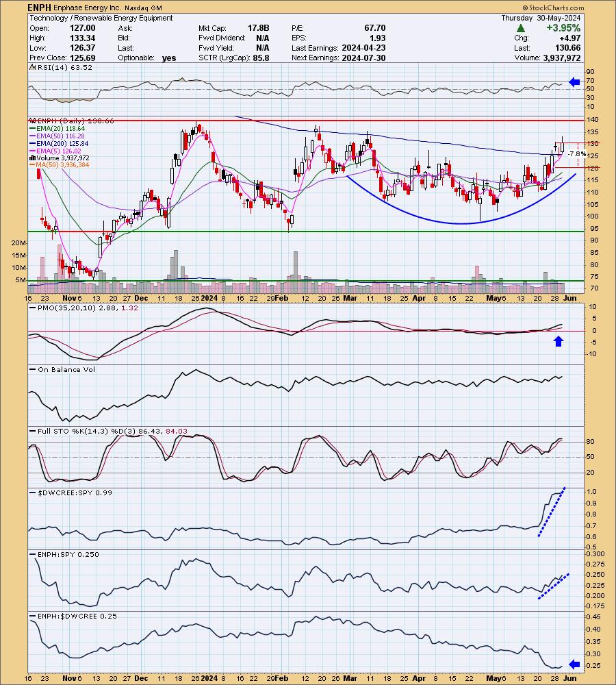Screen dimensions: 616x685
Task: Select the Prev Close value 125.69
Action: (83, 58)
